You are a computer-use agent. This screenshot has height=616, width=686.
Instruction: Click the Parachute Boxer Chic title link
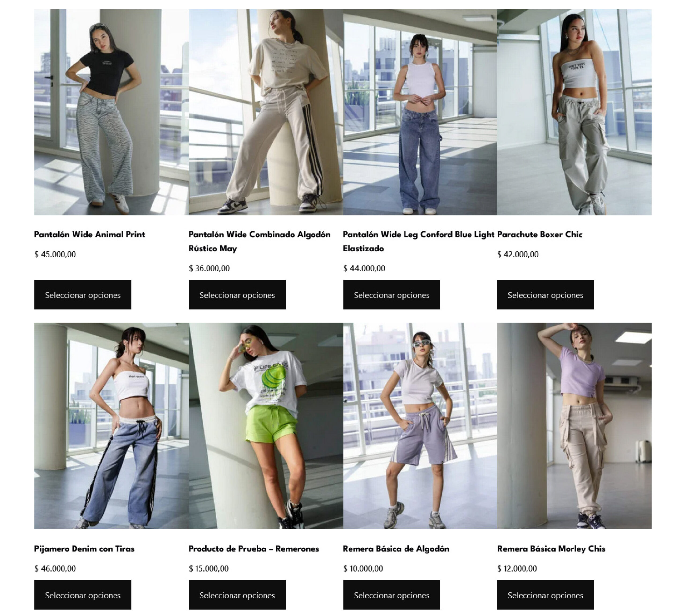point(540,234)
